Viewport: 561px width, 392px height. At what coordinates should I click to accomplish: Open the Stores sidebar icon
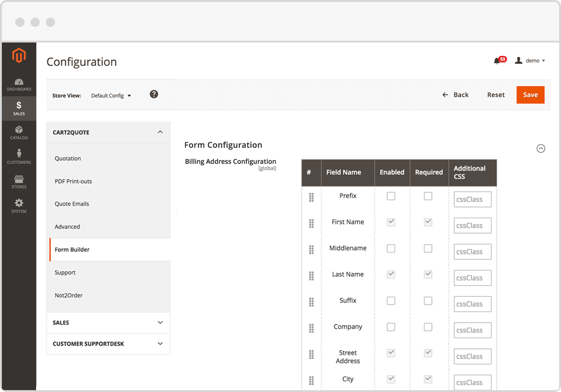19,181
